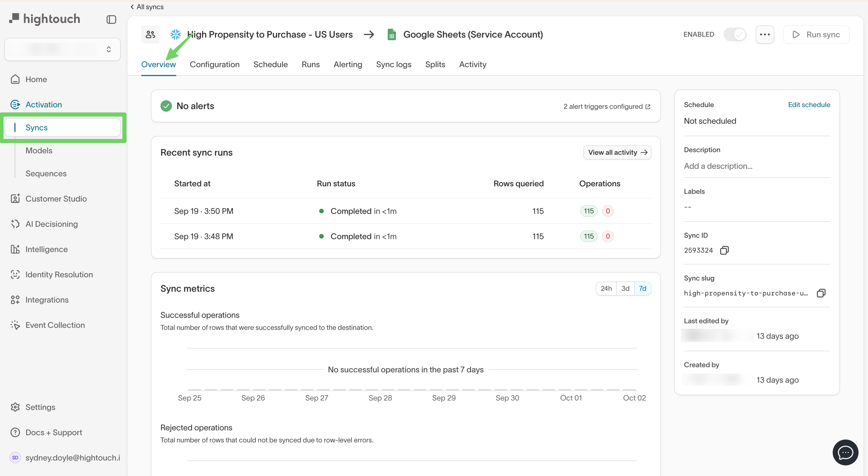The image size is (868, 476).
Task: Open the three-dot overflow menu
Action: click(765, 34)
